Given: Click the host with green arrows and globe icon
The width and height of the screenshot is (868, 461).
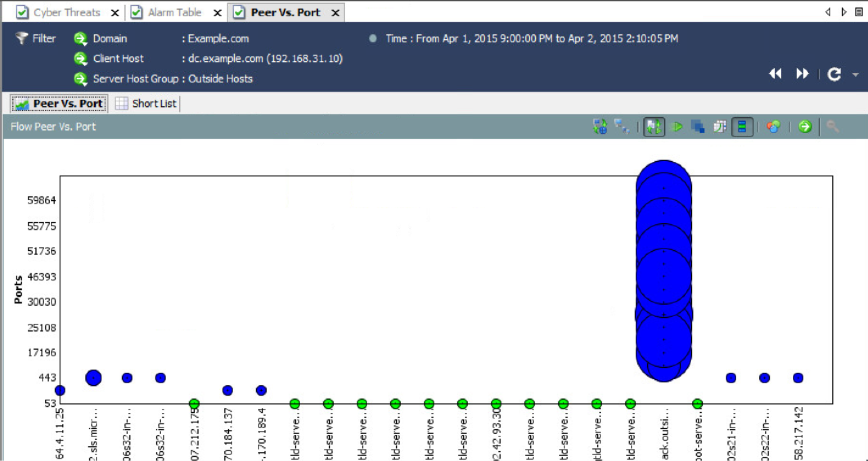Looking at the screenshot, I should pyautogui.click(x=600, y=127).
